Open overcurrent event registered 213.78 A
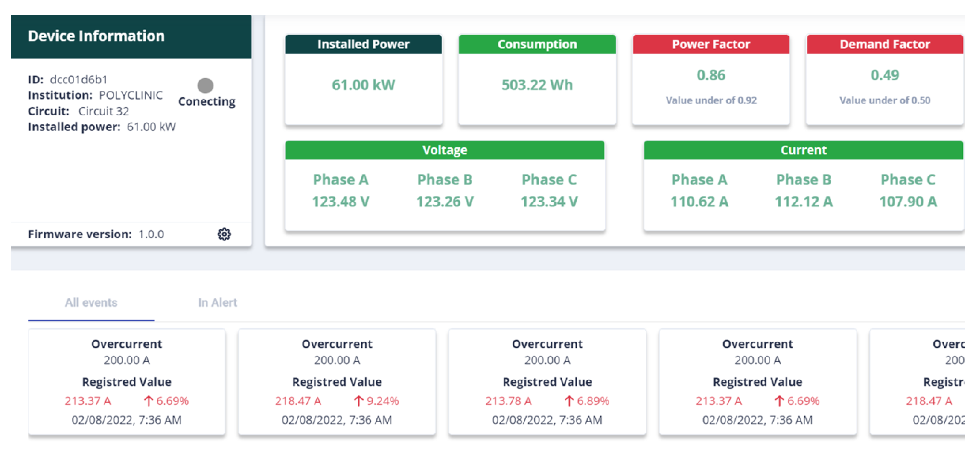The height and width of the screenshot is (450, 980). coord(547,381)
